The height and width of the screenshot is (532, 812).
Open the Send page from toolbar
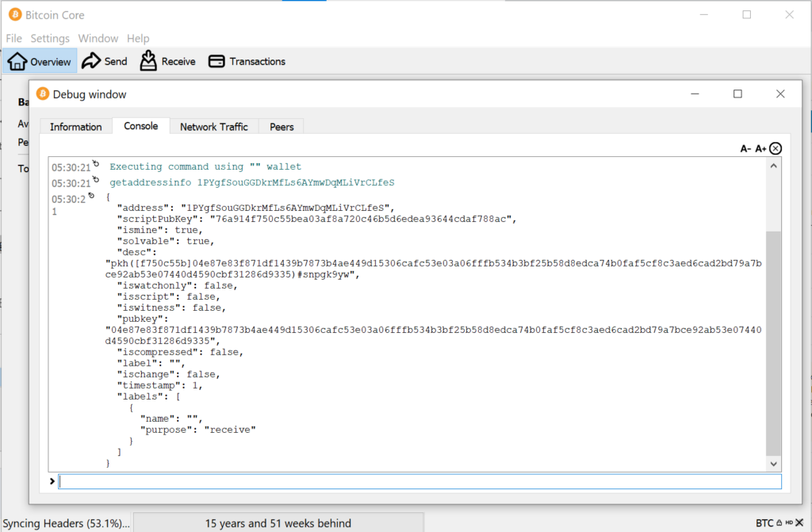[x=105, y=61]
